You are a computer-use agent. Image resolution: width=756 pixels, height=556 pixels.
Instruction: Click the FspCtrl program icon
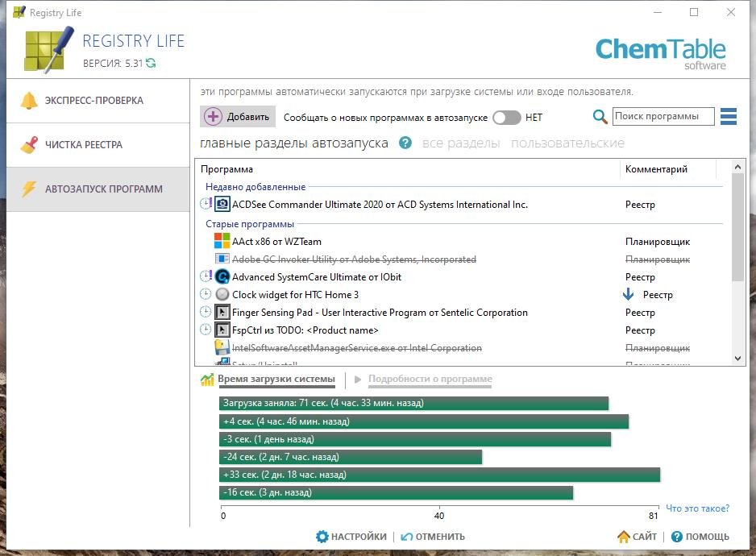click(x=222, y=330)
